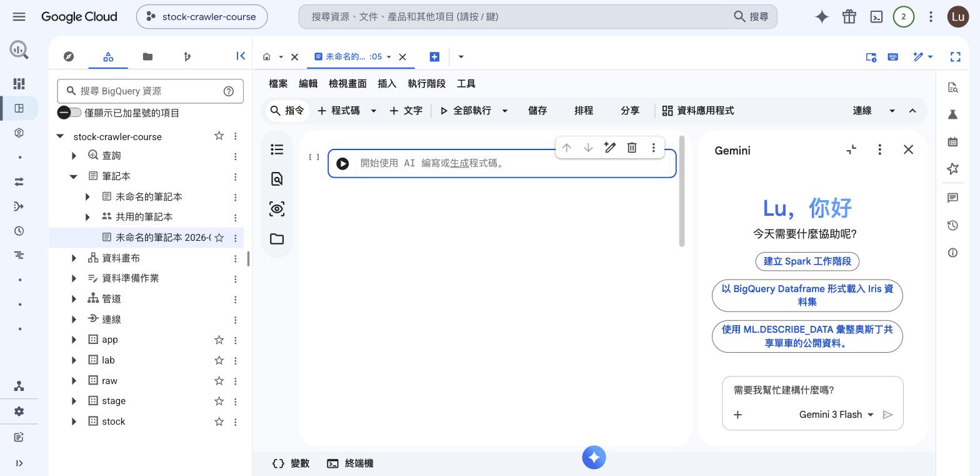Screen dimensions: 980x476
Task: Open the table of contents panel
Action: 277,149
